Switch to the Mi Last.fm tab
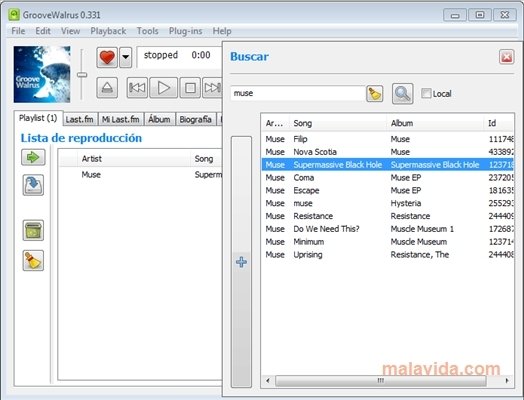The height and width of the screenshot is (400, 524). tap(121, 119)
